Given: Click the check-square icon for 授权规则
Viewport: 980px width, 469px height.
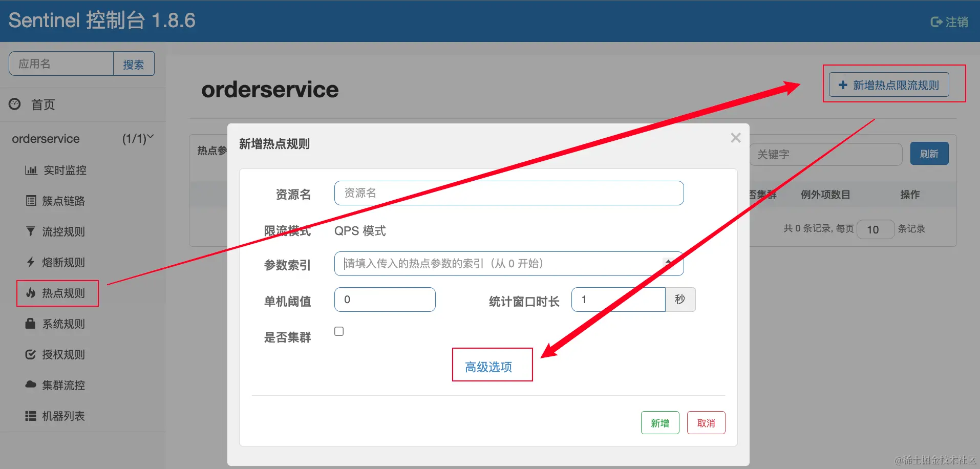Looking at the screenshot, I should [x=31, y=354].
